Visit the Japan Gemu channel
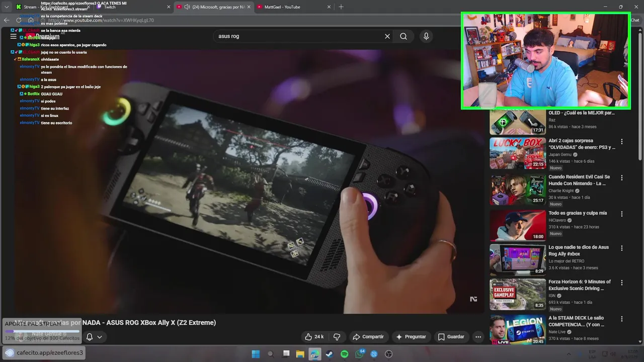Screen dimensions: 644x362 point(560,155)
